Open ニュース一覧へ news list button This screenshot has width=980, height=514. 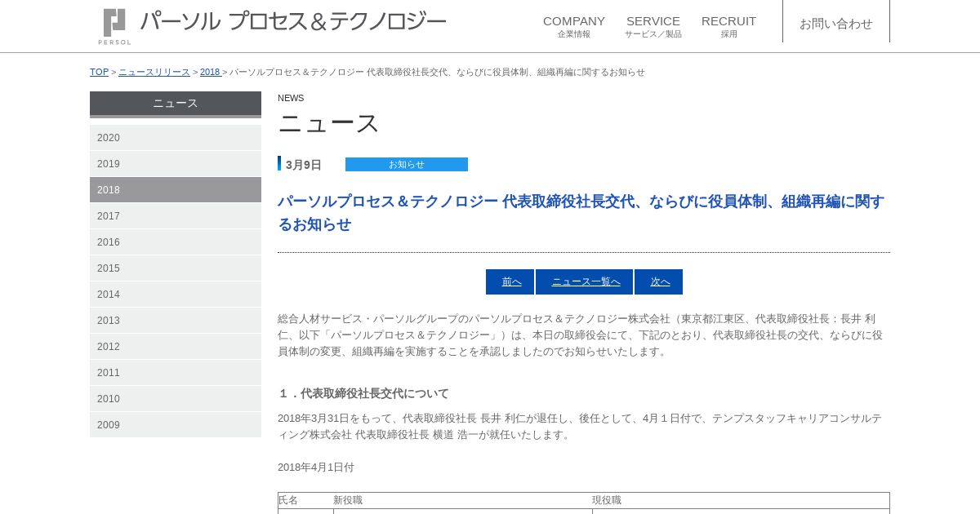(585, 281)
